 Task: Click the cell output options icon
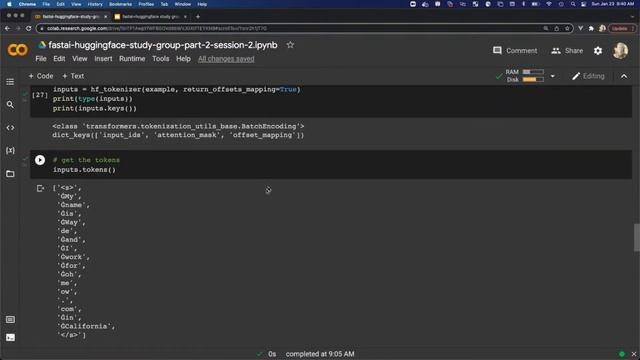pyautogui.click(x=40, y=188)
